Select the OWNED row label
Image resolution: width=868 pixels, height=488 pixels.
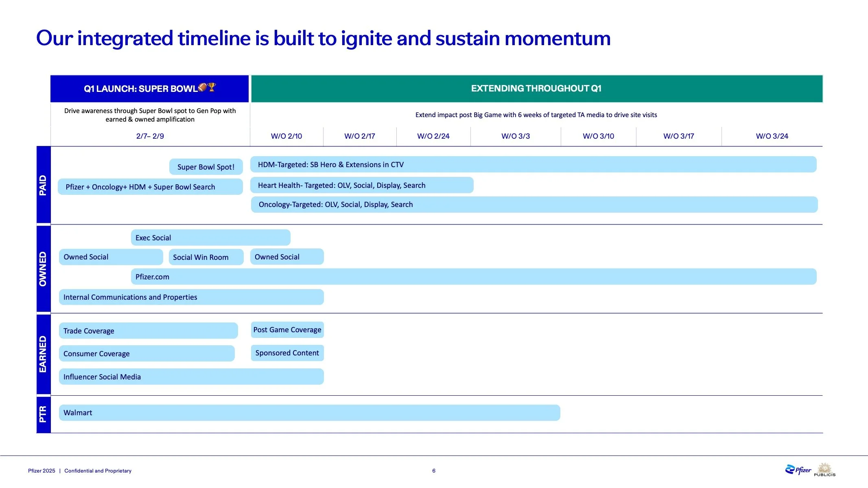(x=44, y=269)
